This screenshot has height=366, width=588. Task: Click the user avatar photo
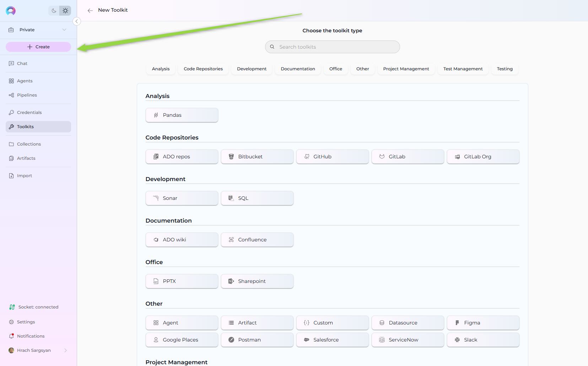11,350
